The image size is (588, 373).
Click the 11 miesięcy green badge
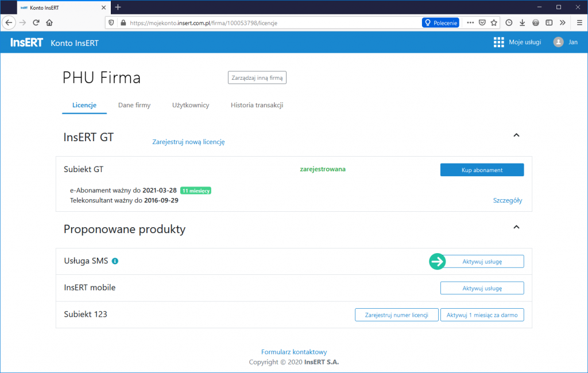196,191
